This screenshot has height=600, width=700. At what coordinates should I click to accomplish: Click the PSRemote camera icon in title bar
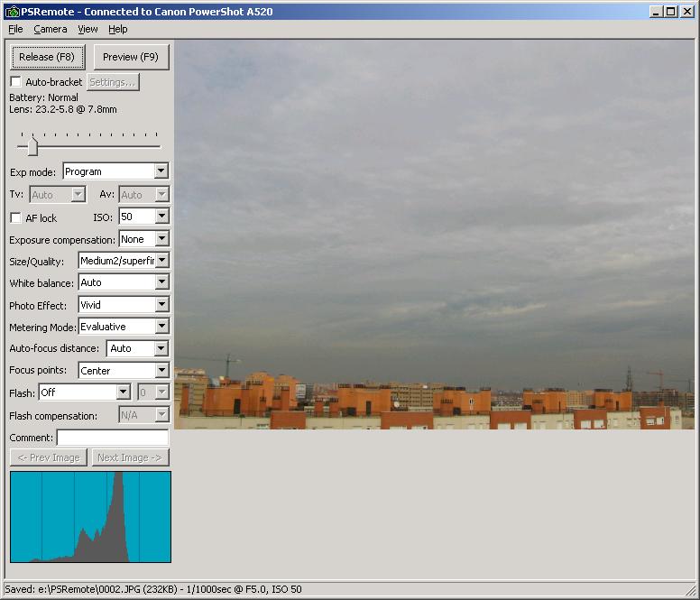(13, 12)
